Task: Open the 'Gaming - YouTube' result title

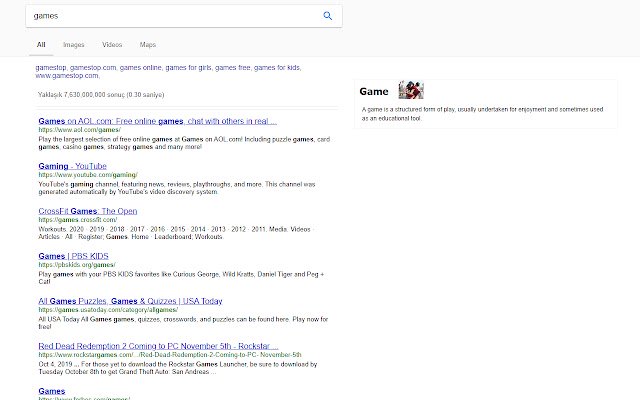Action: (72, 166)
